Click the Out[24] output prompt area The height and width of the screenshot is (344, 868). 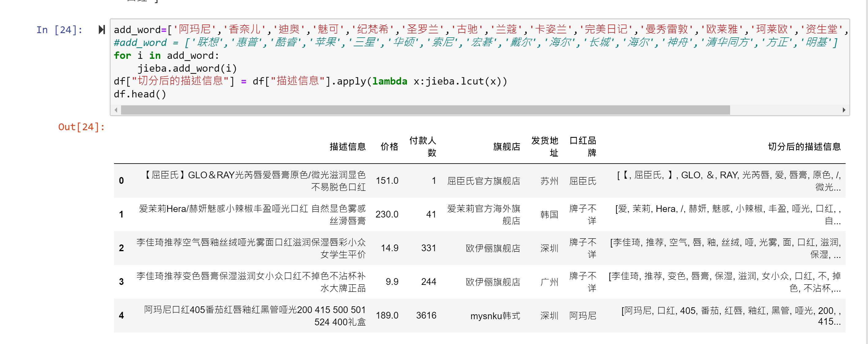click(81, 127)
